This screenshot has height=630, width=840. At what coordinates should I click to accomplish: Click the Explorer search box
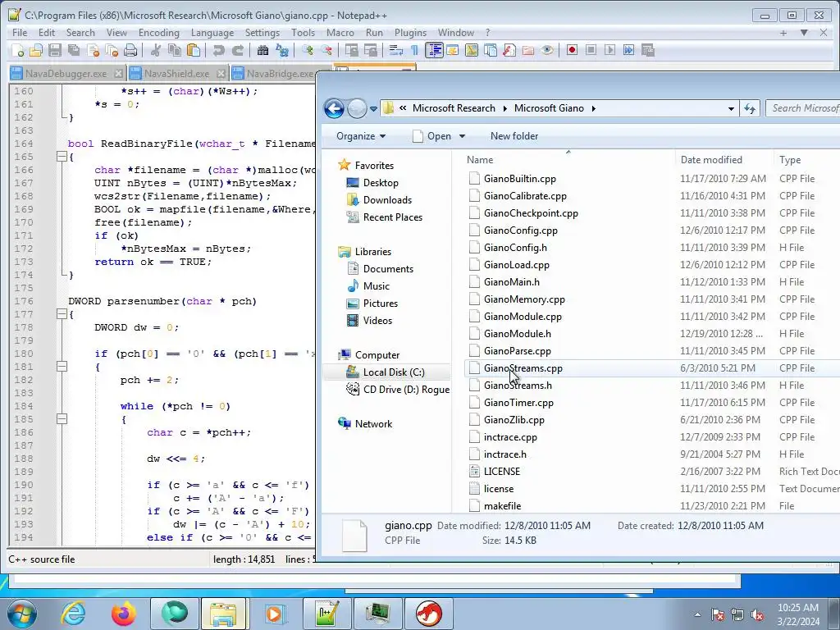pyautogui.click(x=802, y=108)
